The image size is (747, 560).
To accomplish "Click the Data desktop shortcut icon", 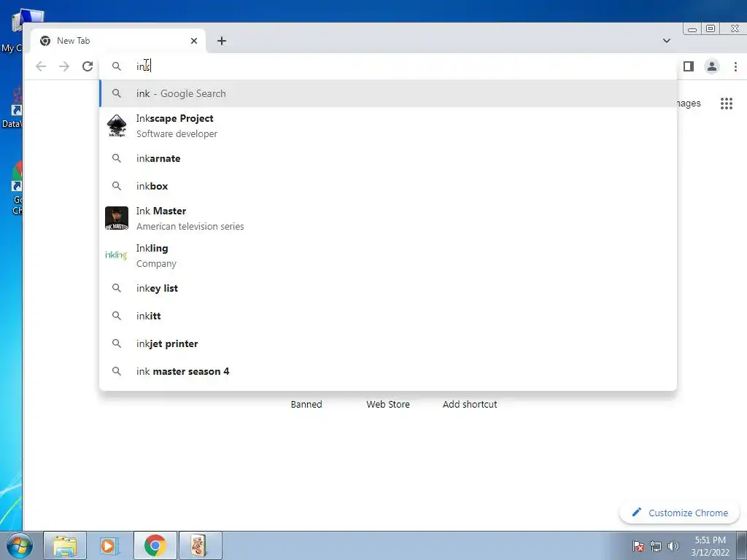I will 13,109.
